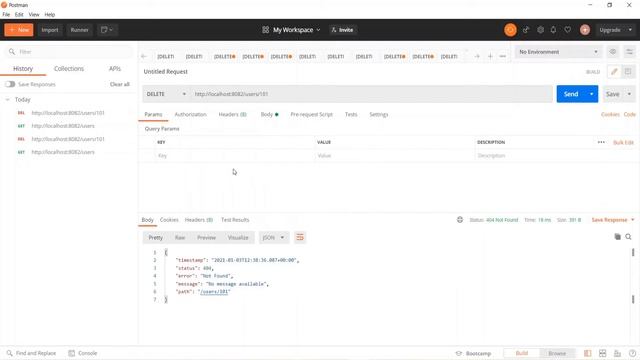Switch to Bulk Edit mode
The width and height of the screenshot is (640, 360).
pyautogui.click(x=623, y=142)
